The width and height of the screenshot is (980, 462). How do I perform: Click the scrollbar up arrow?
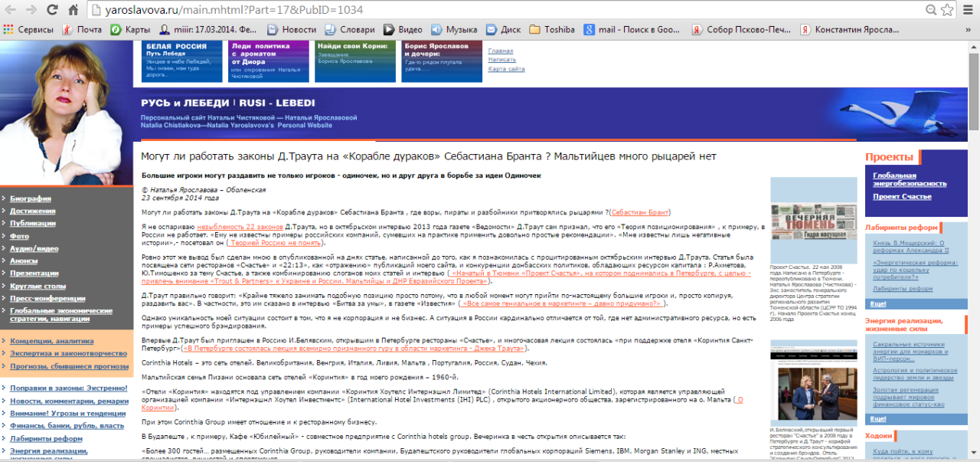coord(973,46)
